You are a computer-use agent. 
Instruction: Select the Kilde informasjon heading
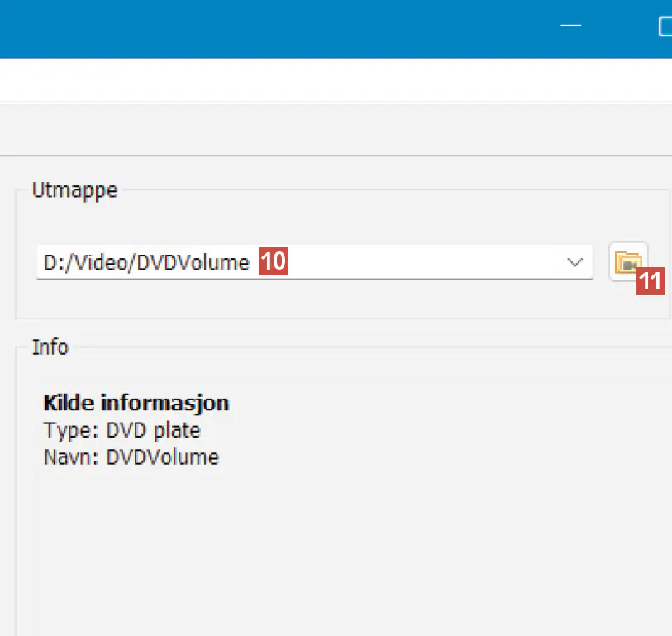(136, 403)
